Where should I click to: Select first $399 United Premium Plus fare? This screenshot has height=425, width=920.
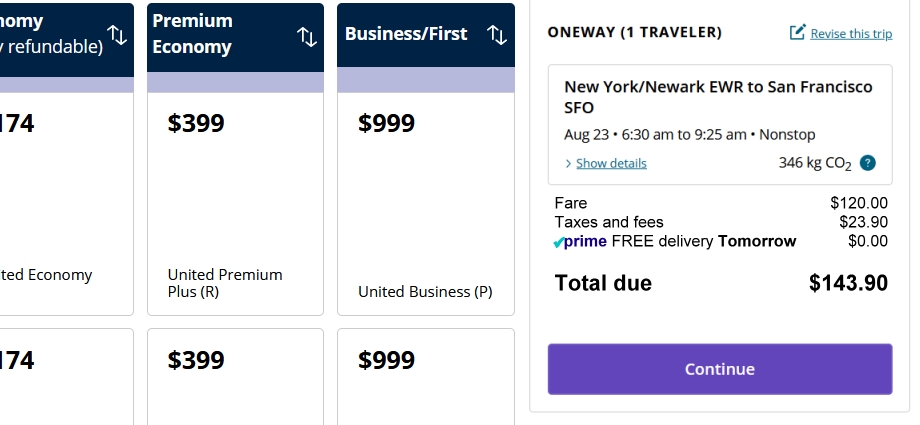[235, 204]
